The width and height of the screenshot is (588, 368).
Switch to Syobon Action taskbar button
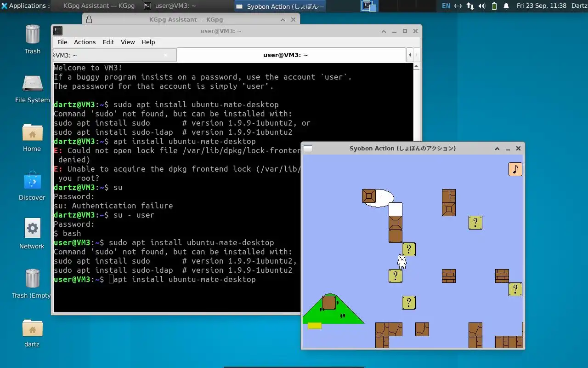click(x=280, y=6)
